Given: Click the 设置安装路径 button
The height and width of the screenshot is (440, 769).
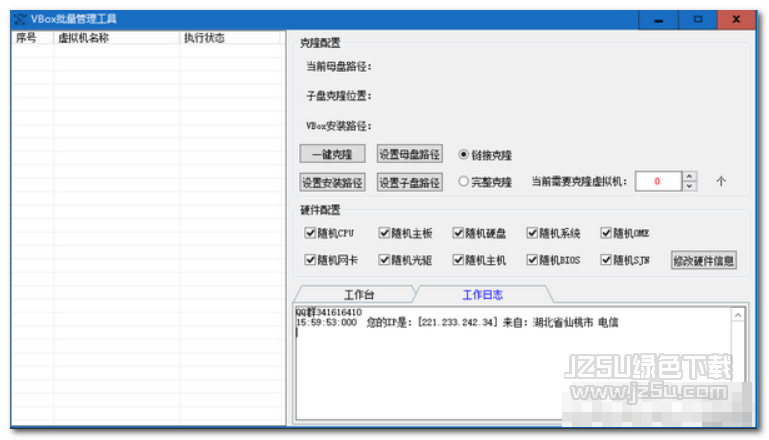Looking at the screenshot, I should point(332,182).
